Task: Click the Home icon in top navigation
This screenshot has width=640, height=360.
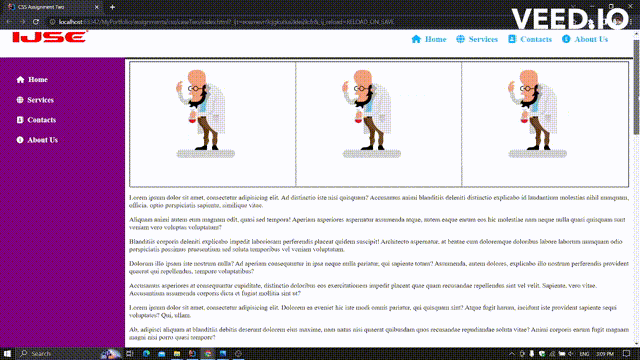Action: click(416, 39)
